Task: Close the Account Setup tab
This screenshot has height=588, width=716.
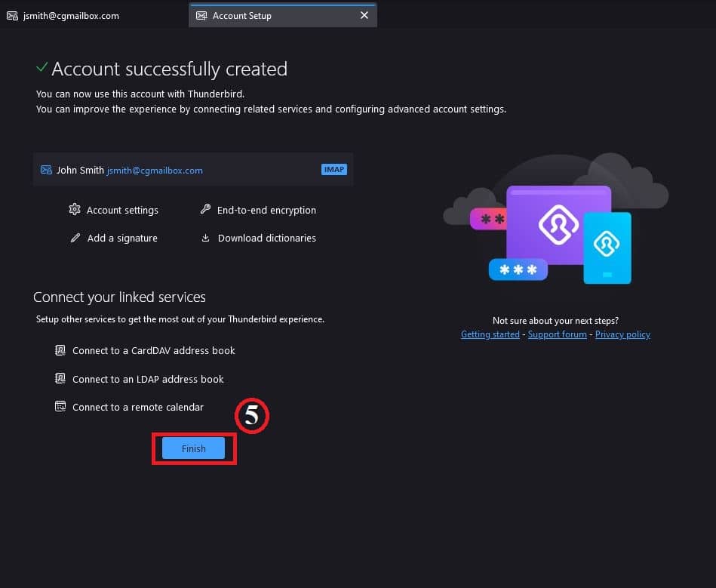Action: click(364, 15)
